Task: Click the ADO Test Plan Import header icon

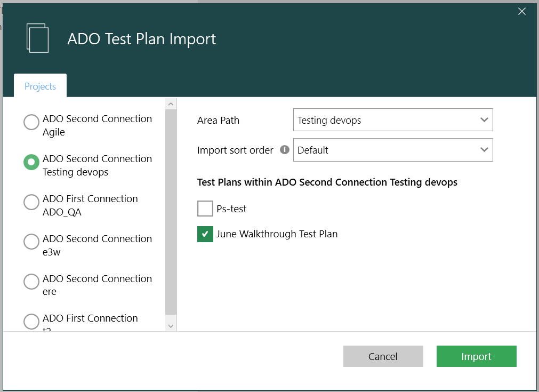Action: 37,37
